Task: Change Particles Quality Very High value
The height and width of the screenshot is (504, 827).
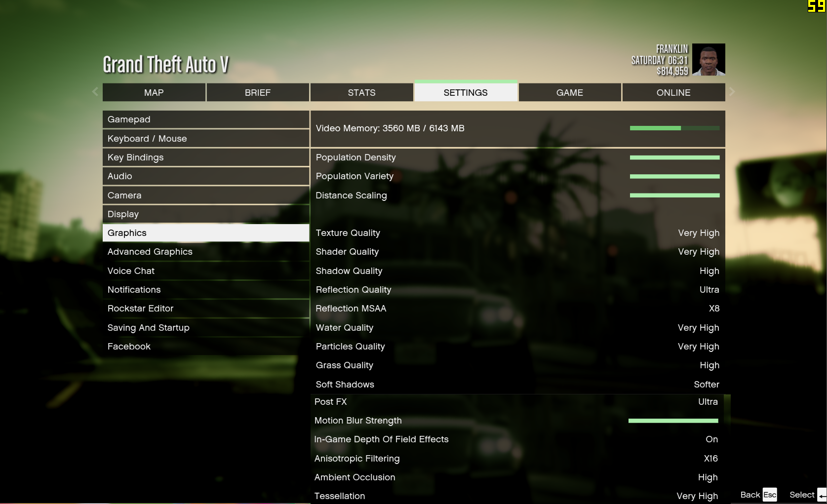Action: tap(699, 347)
